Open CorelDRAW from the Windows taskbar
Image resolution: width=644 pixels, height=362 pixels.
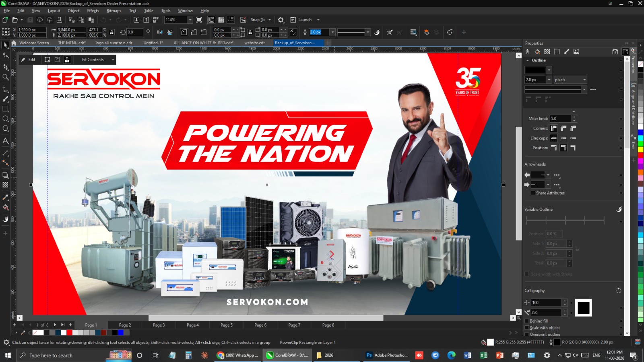point(287,355)
